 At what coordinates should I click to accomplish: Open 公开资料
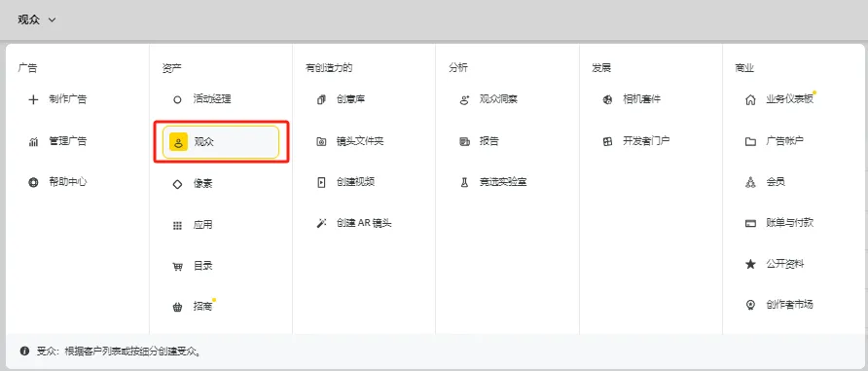click(x=785, y=264)
